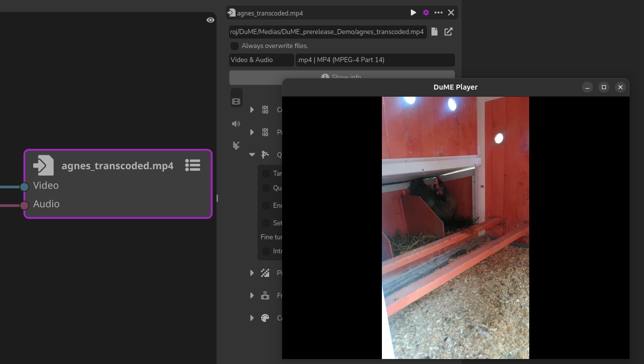Click the checkerboard pixel icon
644x364 pixels.
click(x=265, y=273)
